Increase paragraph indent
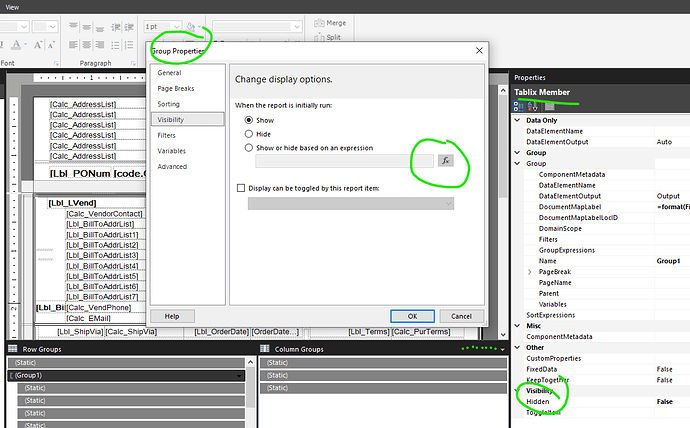The height and width of the screenshot is (428, 690). click(x=129, y=27)
